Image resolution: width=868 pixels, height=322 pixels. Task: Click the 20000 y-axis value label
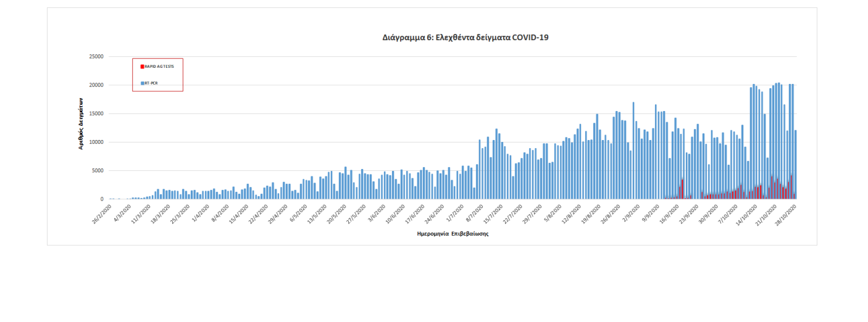tap(96, 85)
